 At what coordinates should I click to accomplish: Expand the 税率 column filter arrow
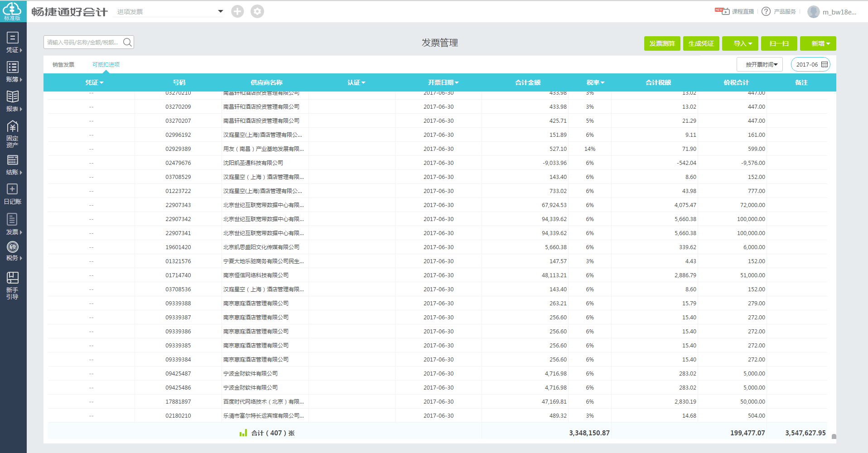[603, 82]
